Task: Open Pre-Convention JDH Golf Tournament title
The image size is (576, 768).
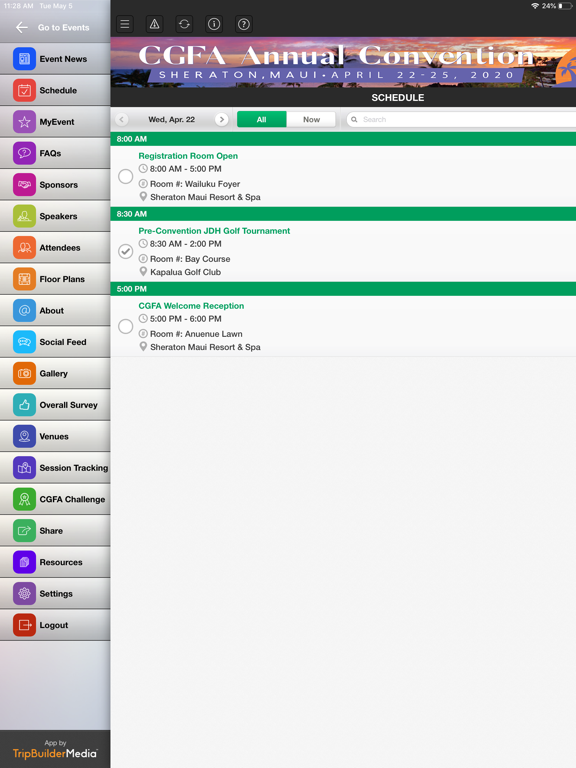Action: [x=214, y=231]
